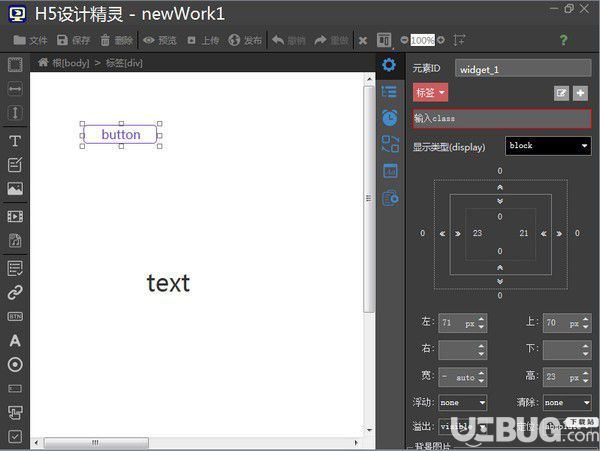Open help with green question mark

coord(563,40)
